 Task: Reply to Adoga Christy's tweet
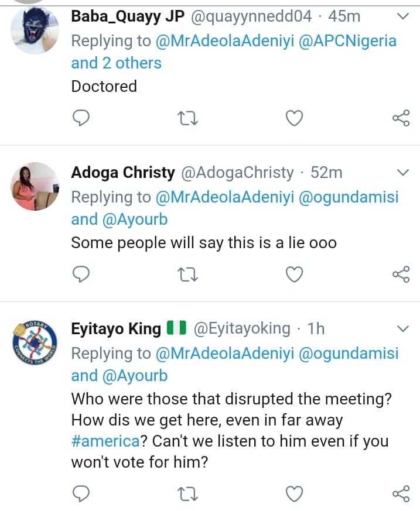[x=80, y=274]
